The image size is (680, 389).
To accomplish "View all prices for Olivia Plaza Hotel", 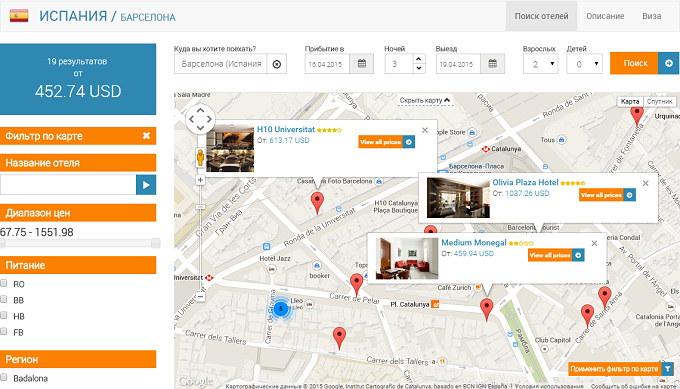I will [607, 195].
